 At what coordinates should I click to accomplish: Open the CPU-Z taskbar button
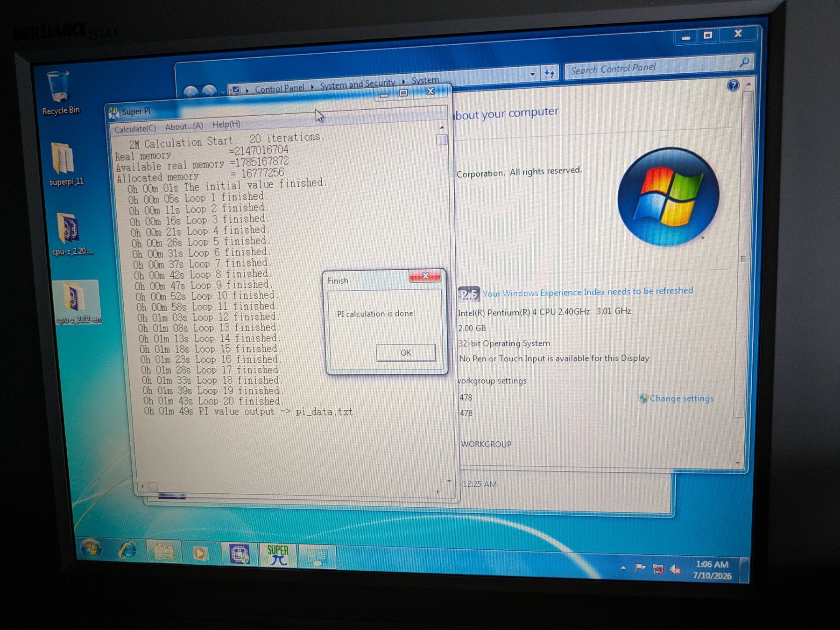[x=240, y=554]
